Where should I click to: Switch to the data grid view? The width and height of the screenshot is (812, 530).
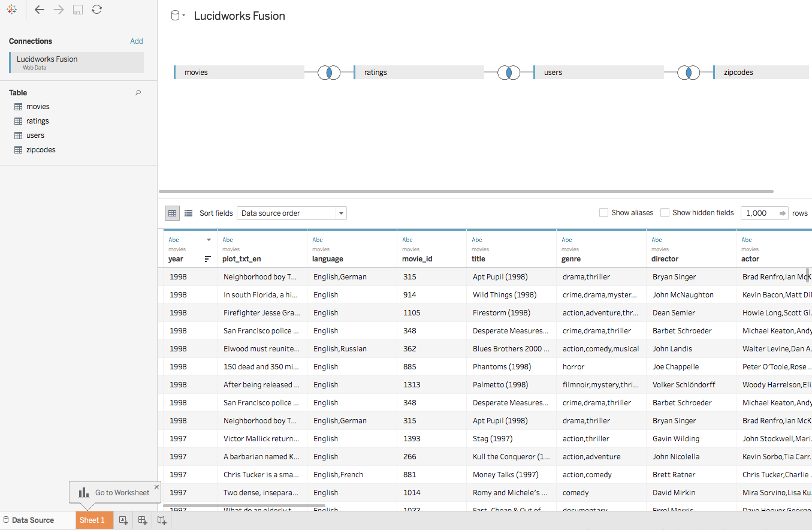[x=172, y=213]
